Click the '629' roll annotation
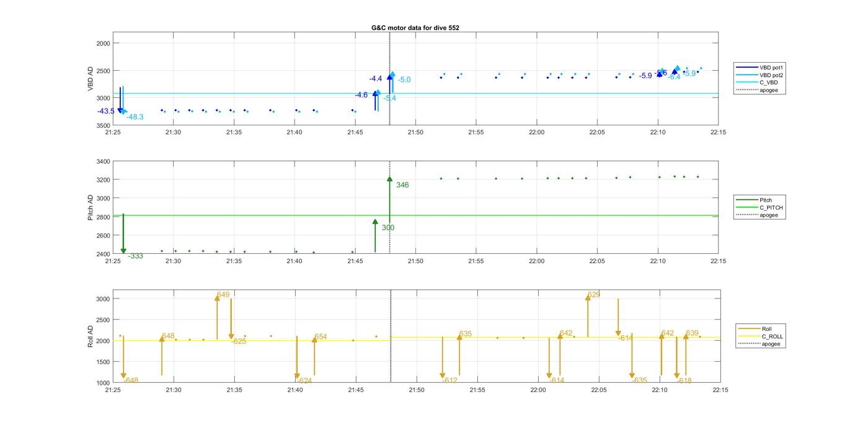 tap(594, 295)
